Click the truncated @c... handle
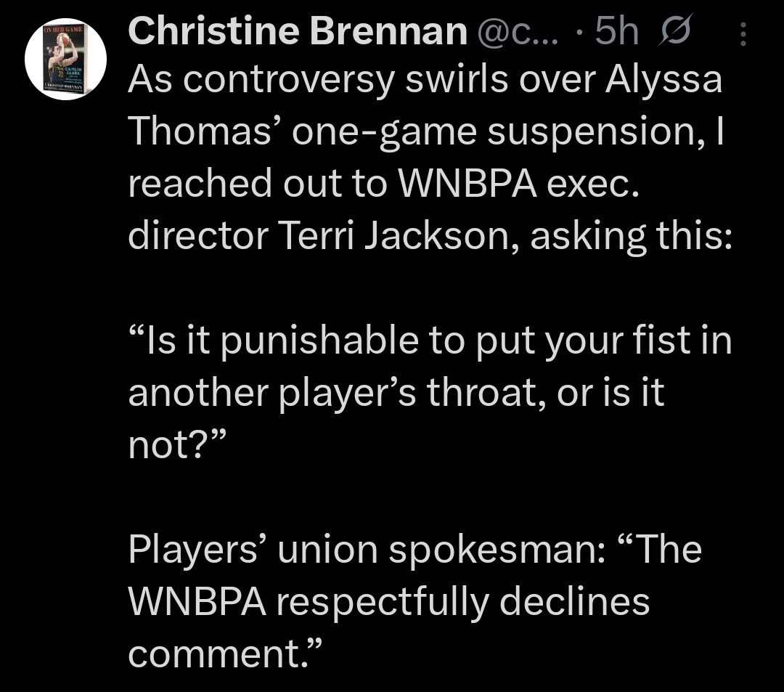784x692 pixels. coord(518,32)
